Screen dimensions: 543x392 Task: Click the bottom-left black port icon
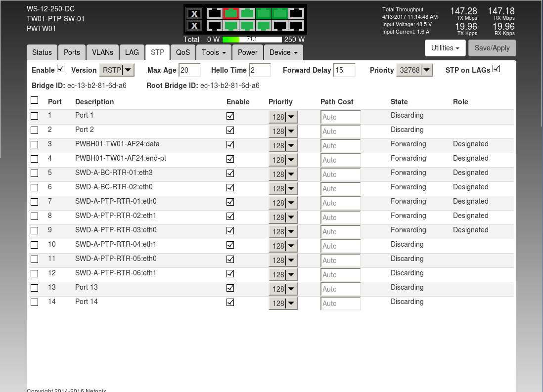click(214, 25)
